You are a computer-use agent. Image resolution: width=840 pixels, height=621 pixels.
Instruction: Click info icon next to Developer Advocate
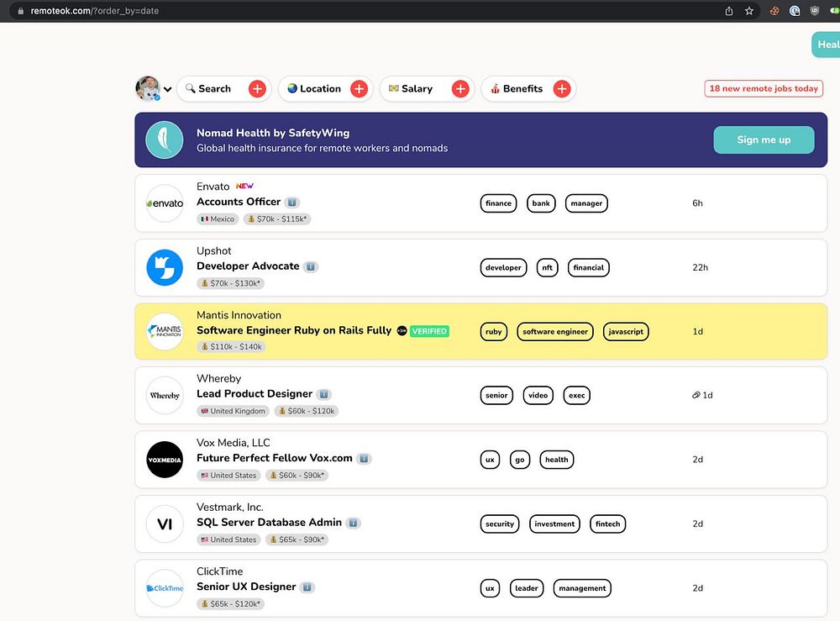(x=311, y=267)
